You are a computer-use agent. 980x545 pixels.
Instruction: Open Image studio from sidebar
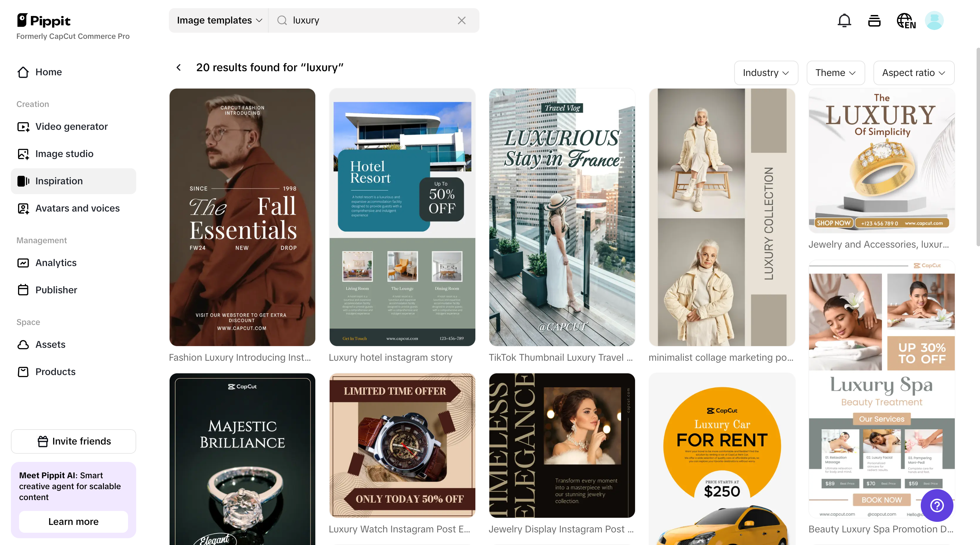tap(64, 154)
